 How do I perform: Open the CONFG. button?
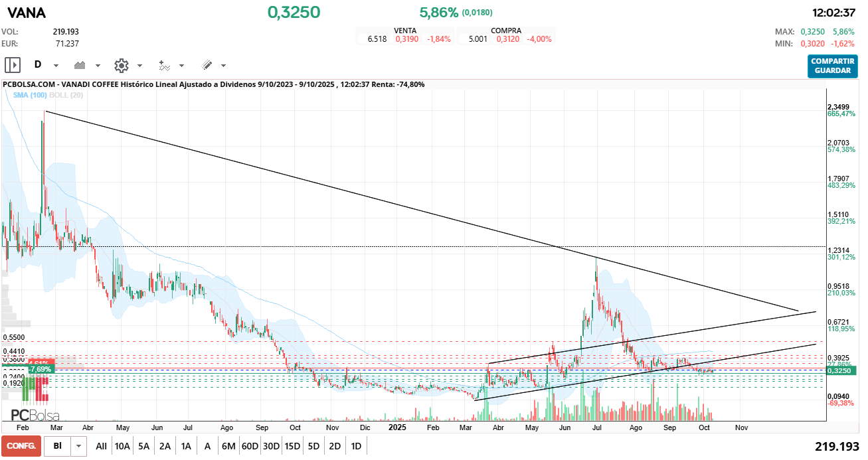(21, 446)
